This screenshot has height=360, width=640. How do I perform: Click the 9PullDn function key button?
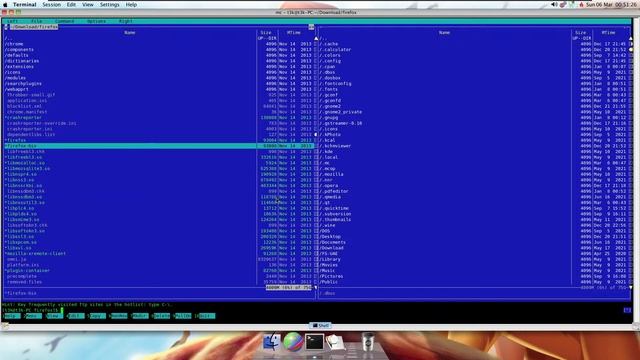point(182,316)
